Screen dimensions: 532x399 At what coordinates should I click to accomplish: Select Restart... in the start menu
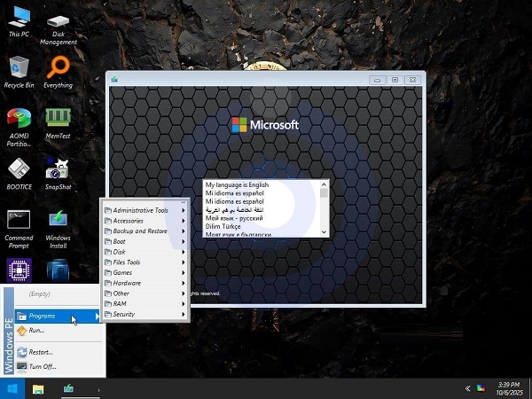(58, 353)
